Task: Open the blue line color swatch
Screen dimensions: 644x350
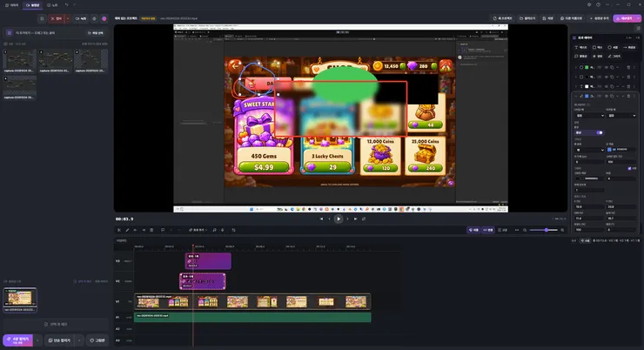Action: tap(609, 150)
